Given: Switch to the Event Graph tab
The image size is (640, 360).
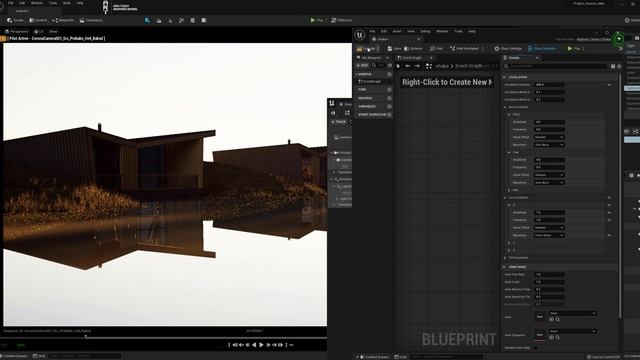Looking at the screenshot, I should point(412,58).
